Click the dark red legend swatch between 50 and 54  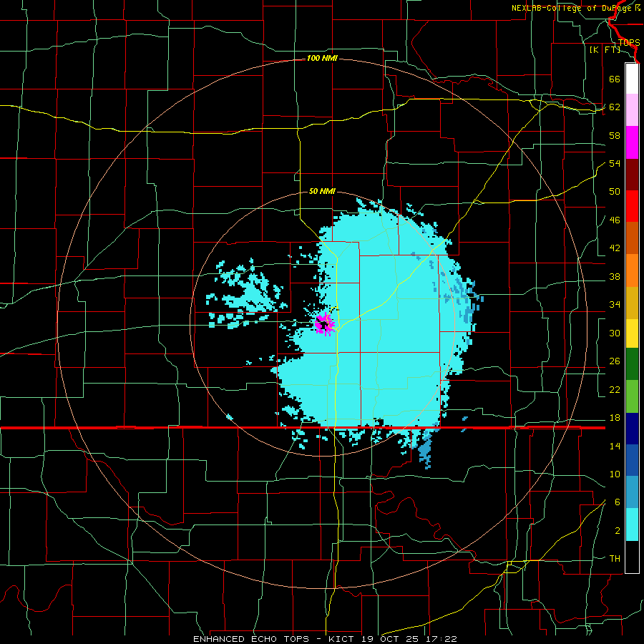point(632,175)
